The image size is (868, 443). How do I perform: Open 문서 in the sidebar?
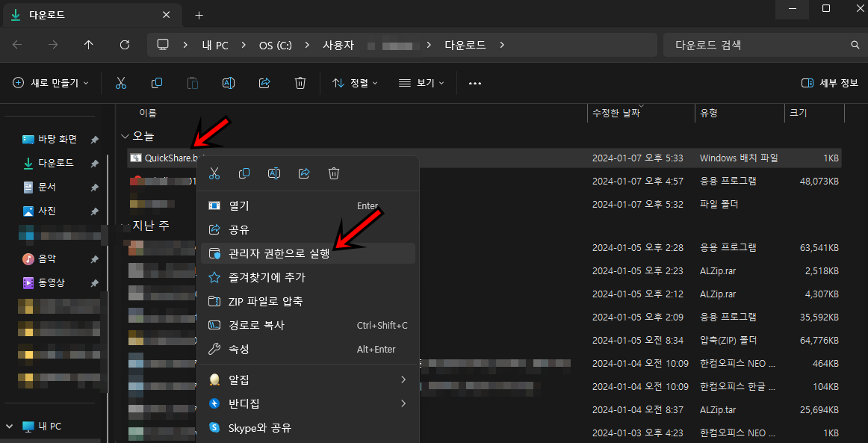pyautogui.click(x=47, y=188)
